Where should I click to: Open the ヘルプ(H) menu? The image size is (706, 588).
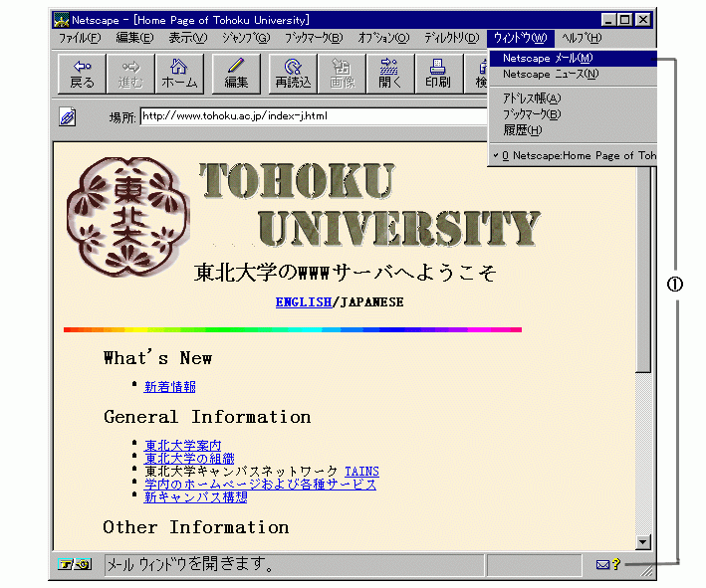582,38
